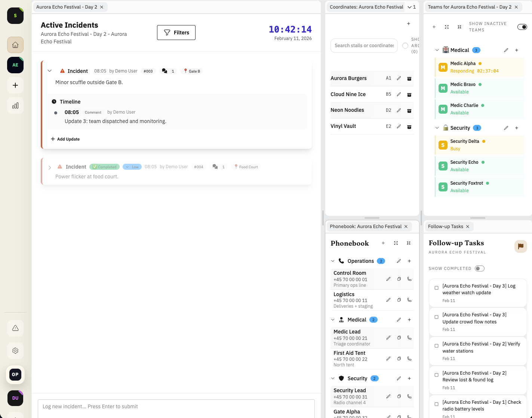Open the Filters panel

(176, 33)
